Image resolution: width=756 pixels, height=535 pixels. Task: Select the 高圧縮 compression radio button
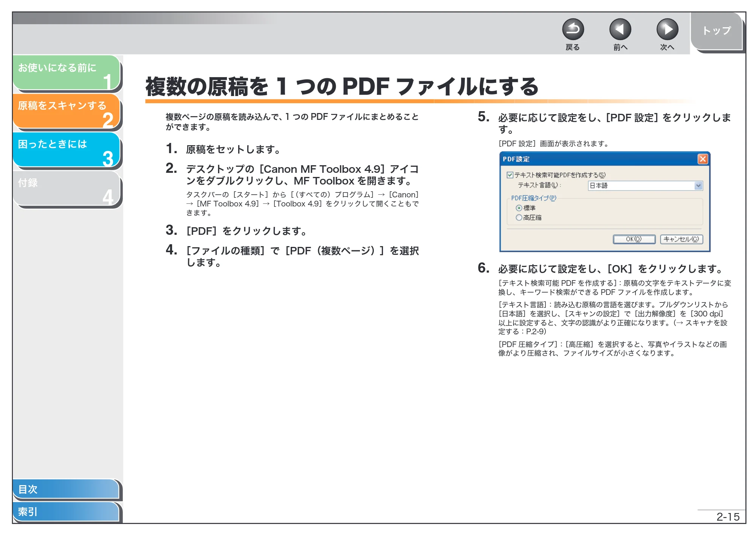(x=519, y=217)
